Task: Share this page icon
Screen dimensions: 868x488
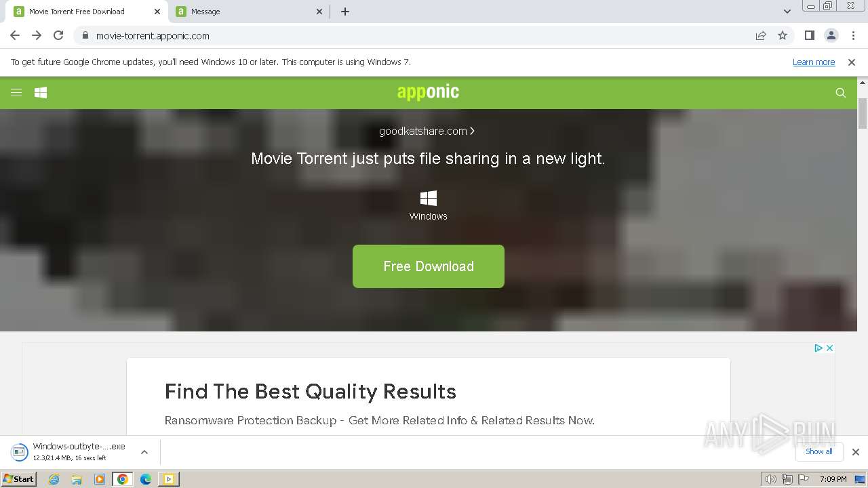Action: 761,35
